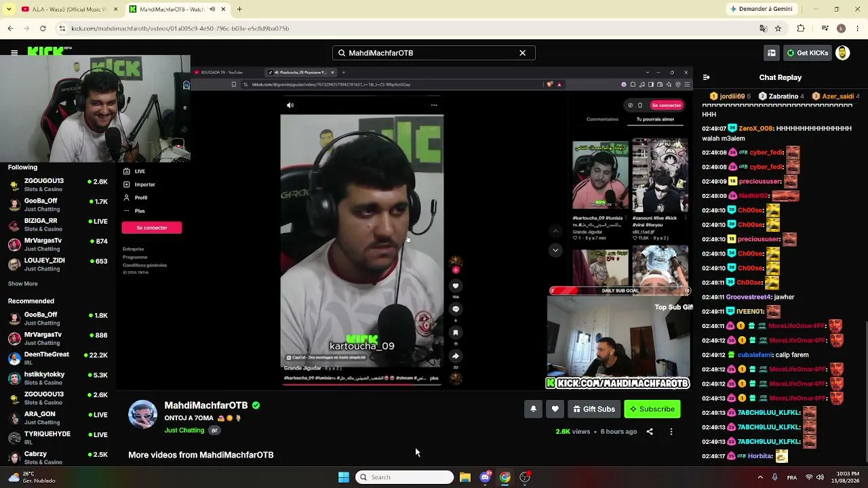Open the Kick sidebar hamburger menu

tap(14, 52)
